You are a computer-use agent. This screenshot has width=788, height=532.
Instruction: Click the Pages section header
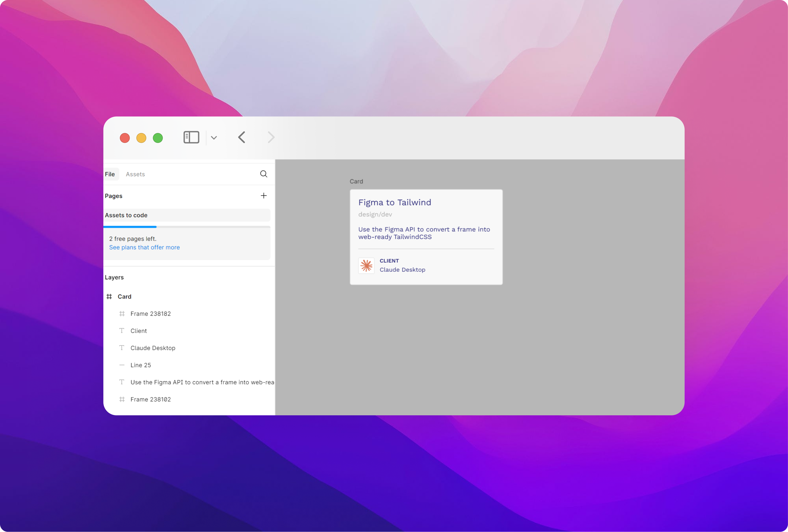pos(114,196)
